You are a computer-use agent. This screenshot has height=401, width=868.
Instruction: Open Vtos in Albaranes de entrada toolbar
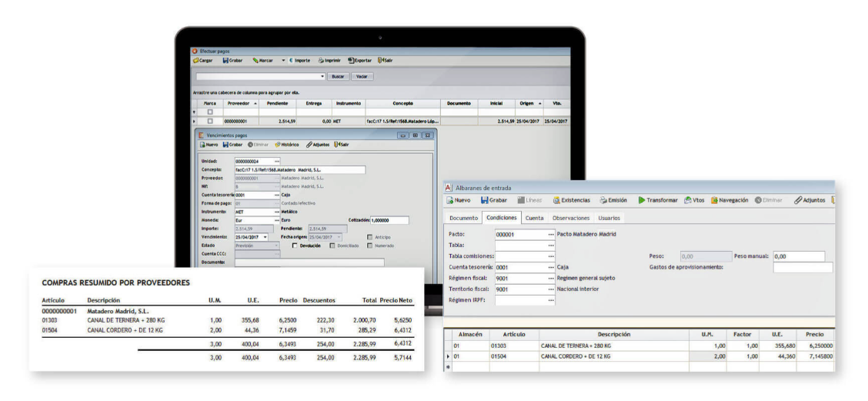(694, 200)
